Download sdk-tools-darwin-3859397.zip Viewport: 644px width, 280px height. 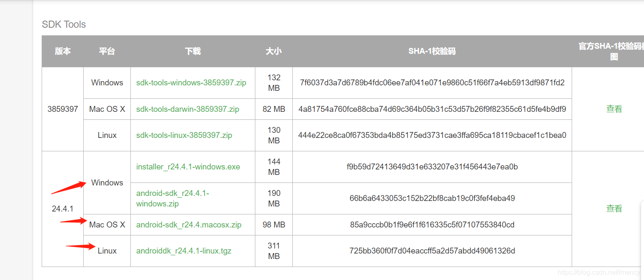tap(188, 109)
